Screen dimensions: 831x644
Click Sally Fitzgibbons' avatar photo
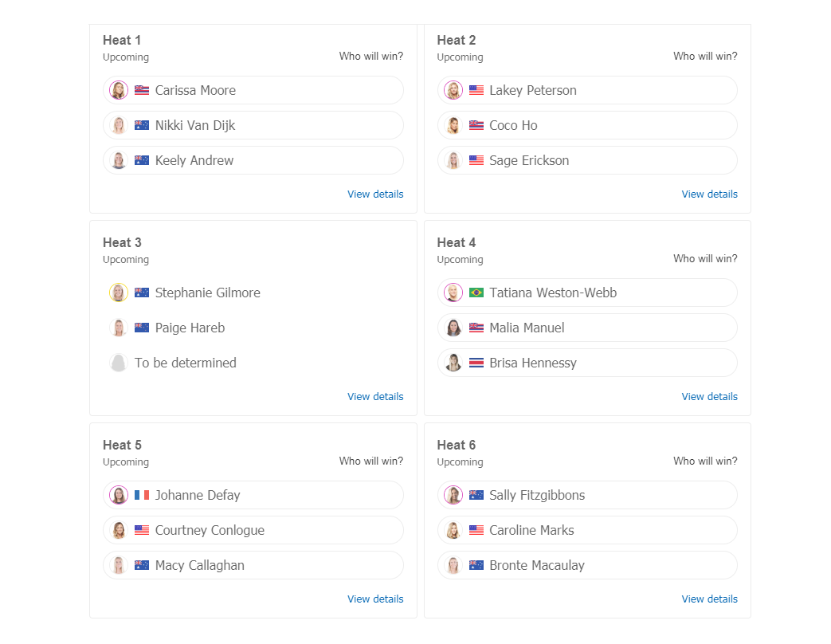click(453, 495)
